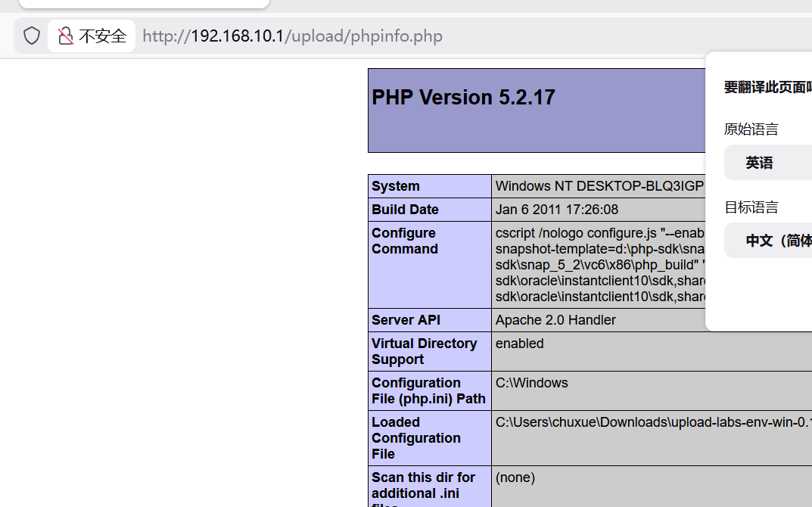Viewport: 812px width, 507px height.
Task: Click the Windows NT DESKTOP-BLQ3IGP value
Action: [599, 186]
